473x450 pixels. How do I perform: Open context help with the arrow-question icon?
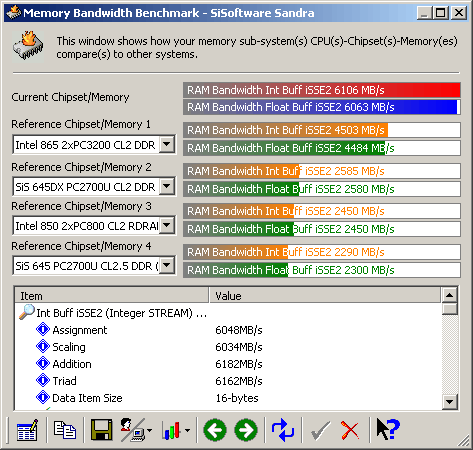[388, 429]
